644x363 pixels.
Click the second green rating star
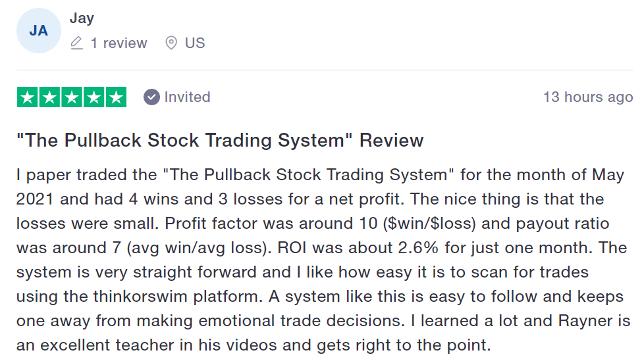tap(49, 97)
